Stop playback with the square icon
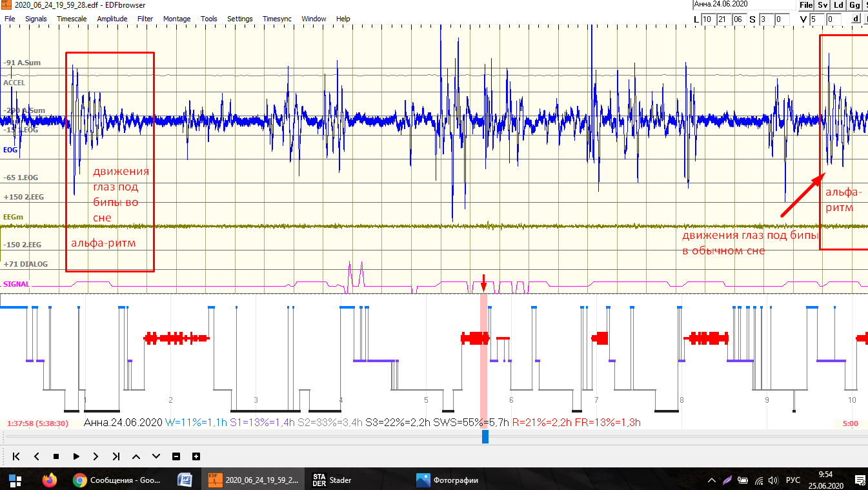Screen dimensions: 868x490 click(x=56, y=456)
